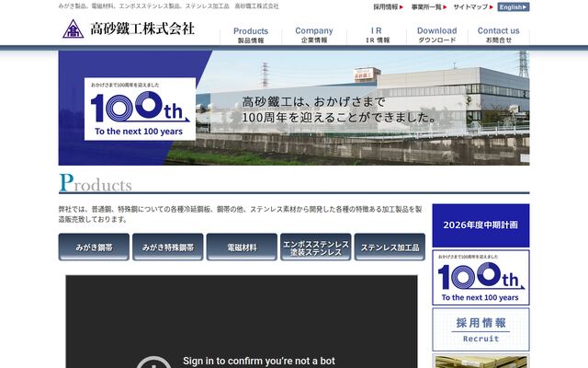Image resolution: width=588 pixels, height=368 pixels.
Task: Open the sidebar 100th anniversary banner
Action: click(x=481, y=278)
